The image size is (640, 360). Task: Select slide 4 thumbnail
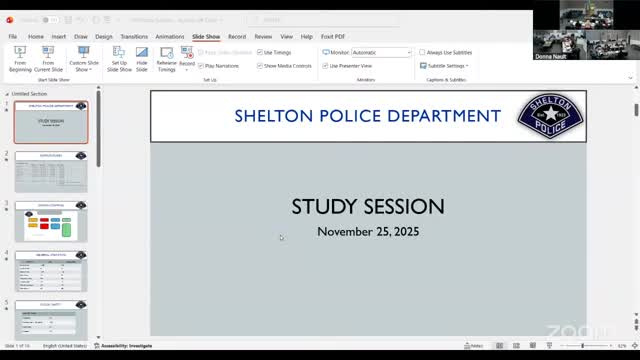click(51, 271)
